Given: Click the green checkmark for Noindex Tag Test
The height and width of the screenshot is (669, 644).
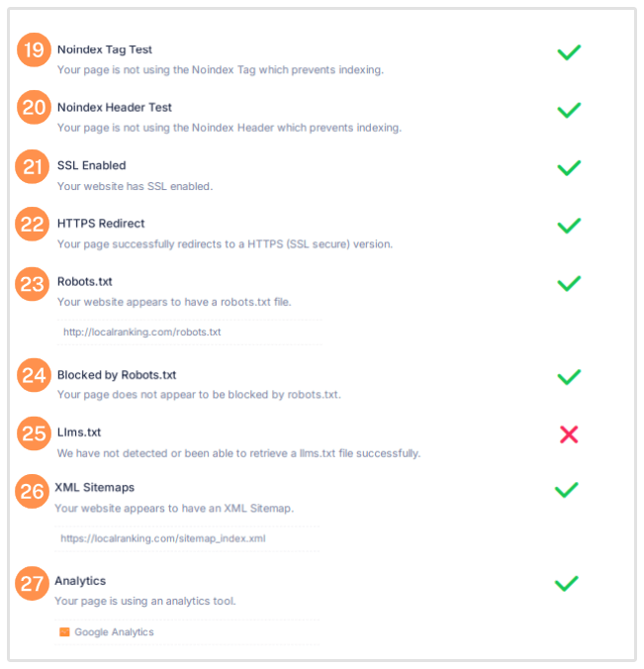Looking at the screenshot, I should tap(568, 51).
